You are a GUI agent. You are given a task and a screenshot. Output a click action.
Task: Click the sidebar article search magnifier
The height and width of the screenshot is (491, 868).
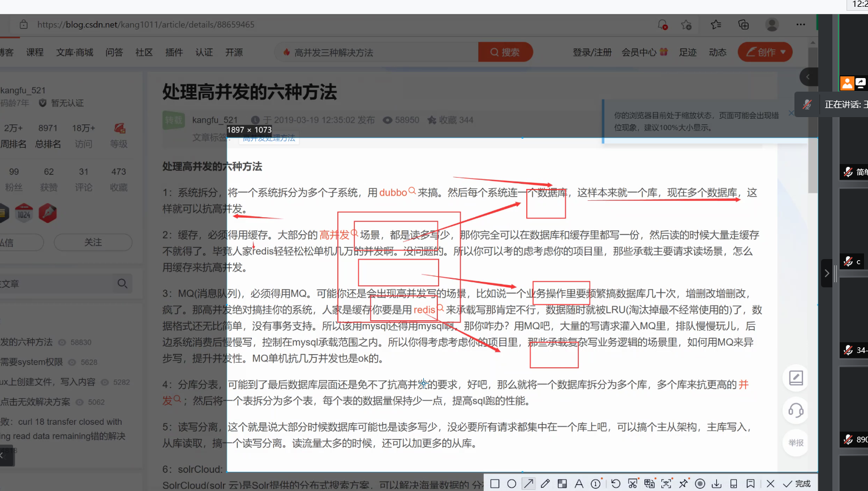(x=122, y=283)
